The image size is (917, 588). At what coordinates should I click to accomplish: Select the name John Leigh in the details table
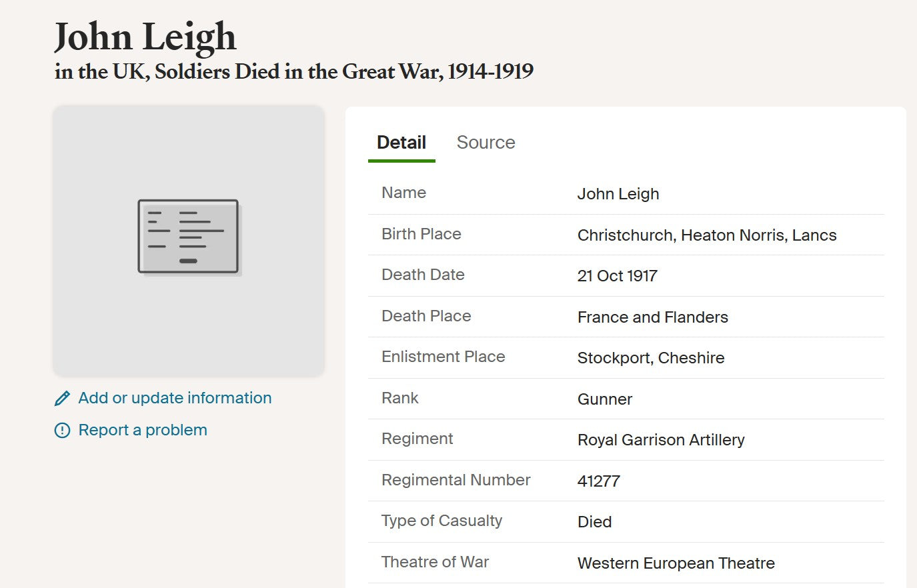click(618, 194)
